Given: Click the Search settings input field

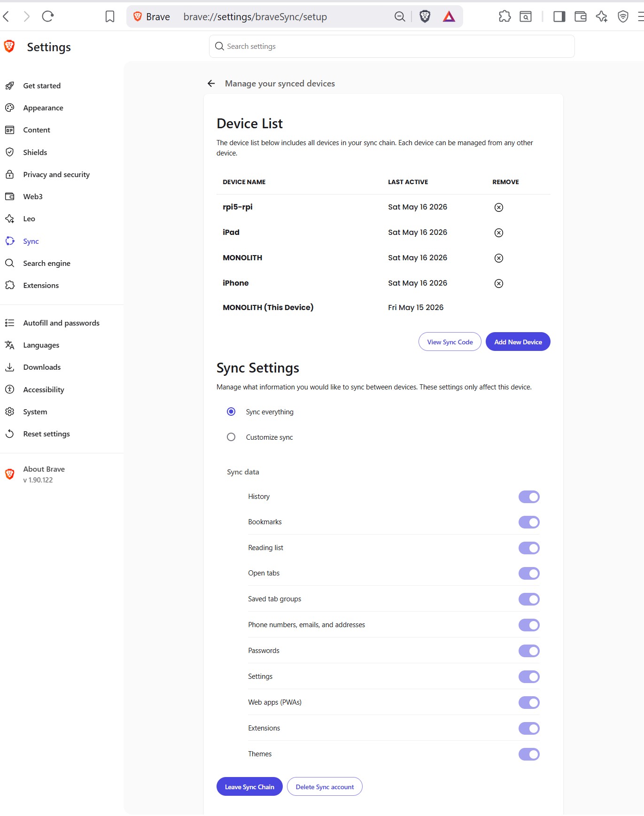Looking at the screenshot, I should pos(392,46).
